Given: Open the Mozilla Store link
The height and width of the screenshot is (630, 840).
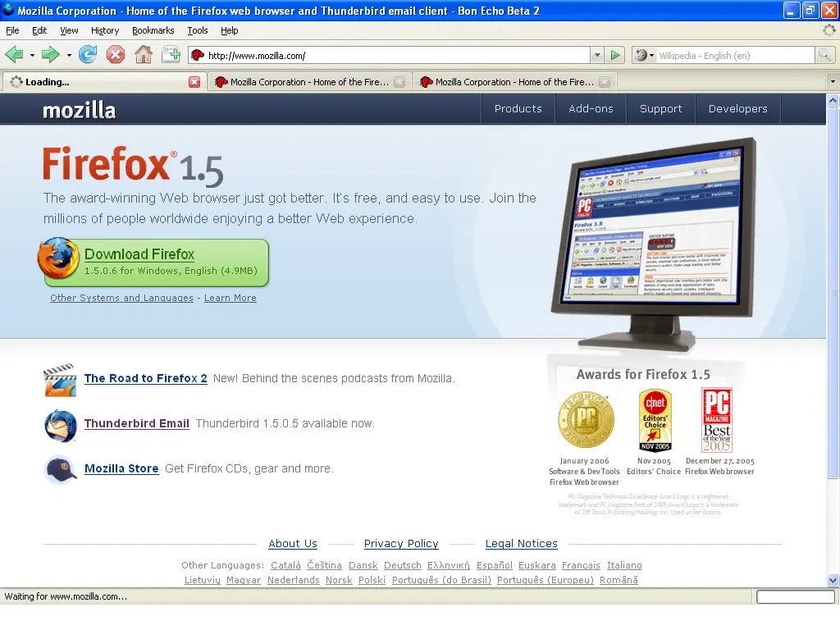Looking at the screenshot, I should coord(121,468).
